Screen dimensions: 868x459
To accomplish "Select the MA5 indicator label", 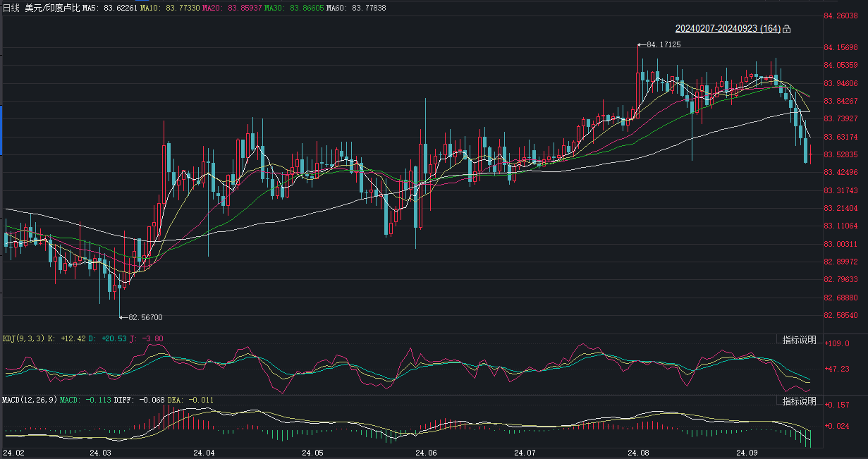I will 90,8.
